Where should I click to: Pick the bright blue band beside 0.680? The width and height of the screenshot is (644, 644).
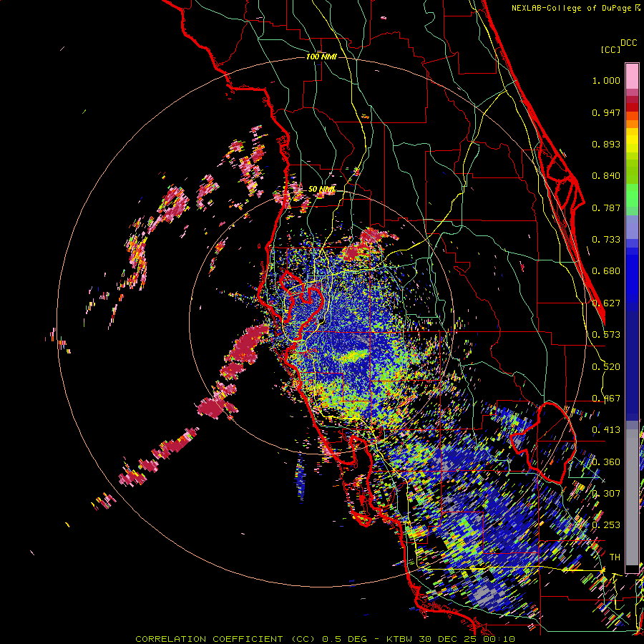click(632, 275)
